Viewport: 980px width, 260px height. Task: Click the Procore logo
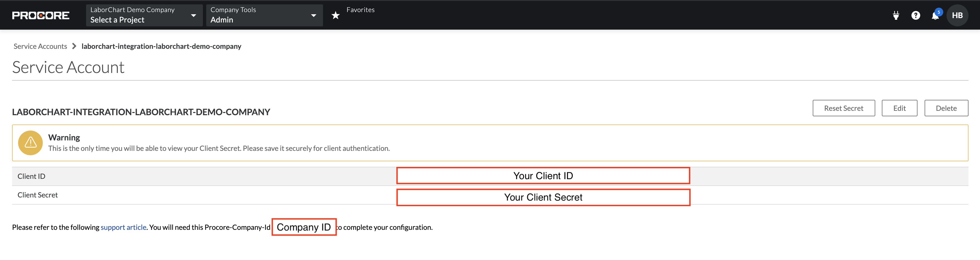[x=41, y=15]
